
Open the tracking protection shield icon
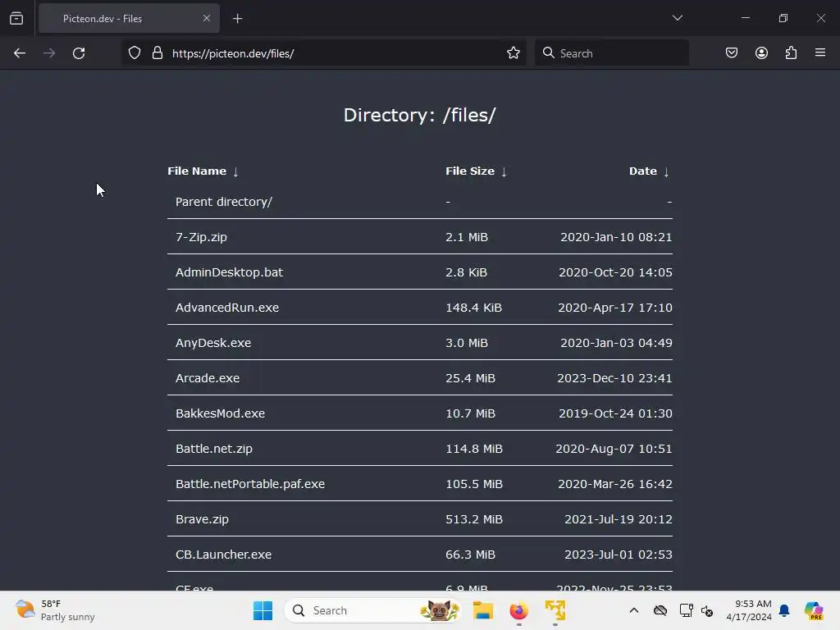[135, 53]
